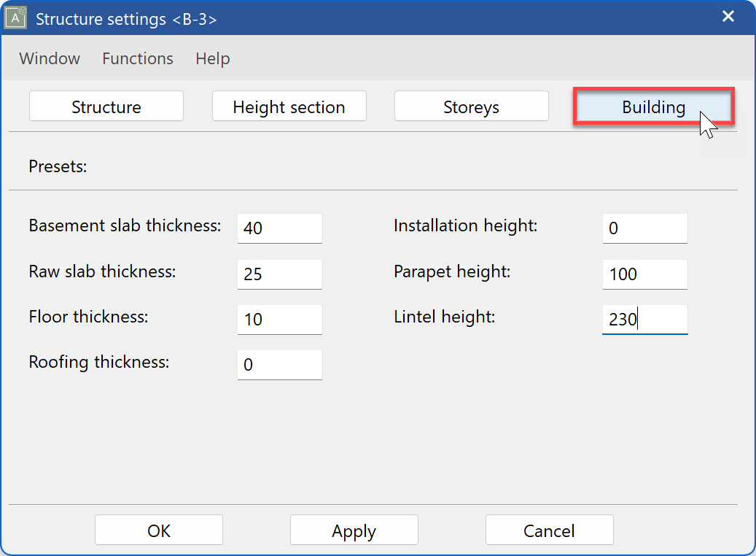756x556 pixels.
Task: Open the Height section tab
Action: (289, 106)
